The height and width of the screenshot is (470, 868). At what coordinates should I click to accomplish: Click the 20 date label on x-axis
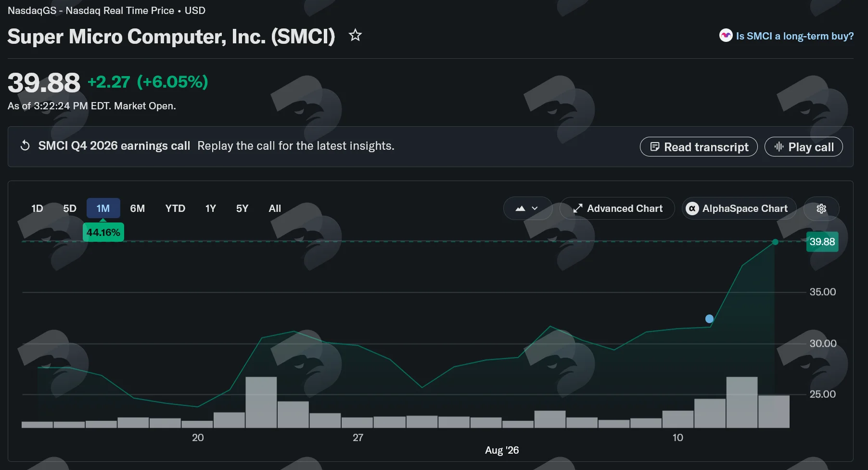tap(198, 438)
